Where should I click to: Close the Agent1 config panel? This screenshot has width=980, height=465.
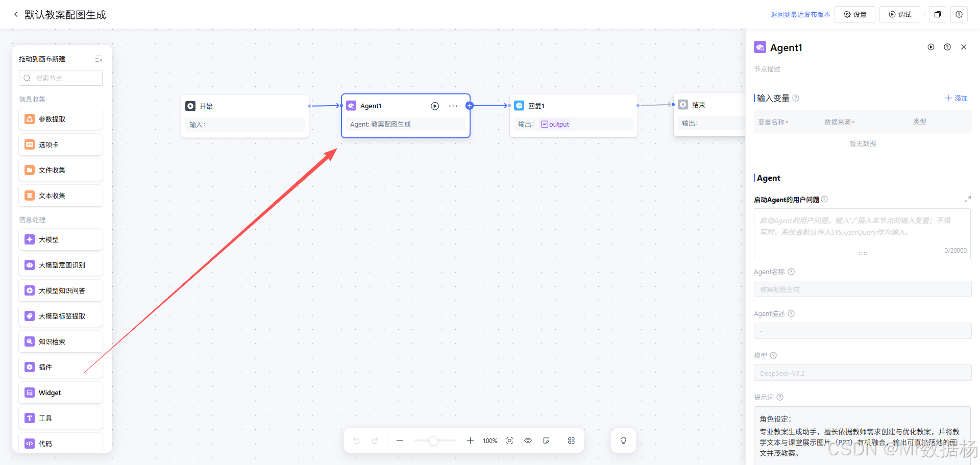pos(964,47)
